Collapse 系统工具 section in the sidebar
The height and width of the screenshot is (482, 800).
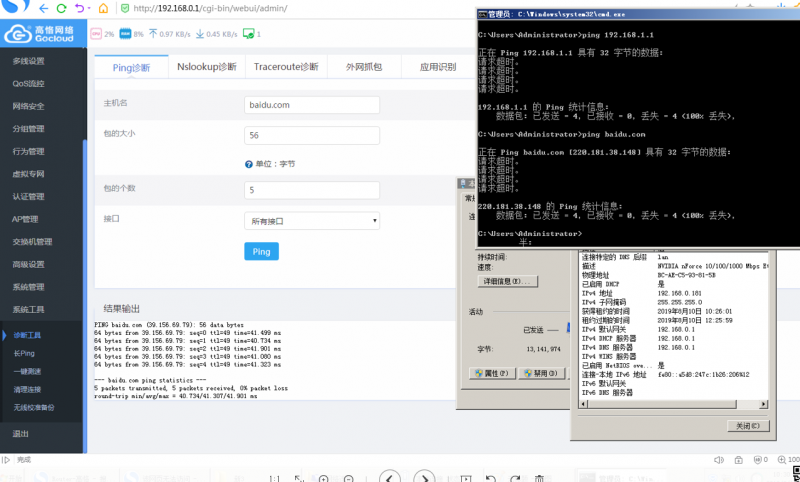click(x=29, y=310)
